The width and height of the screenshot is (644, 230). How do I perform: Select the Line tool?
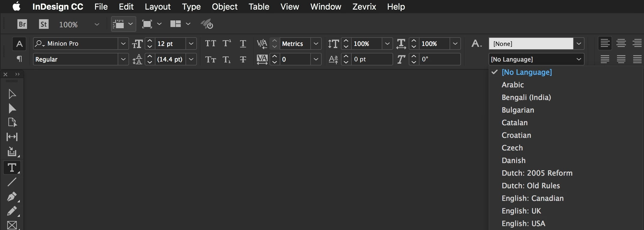point(12,182)
